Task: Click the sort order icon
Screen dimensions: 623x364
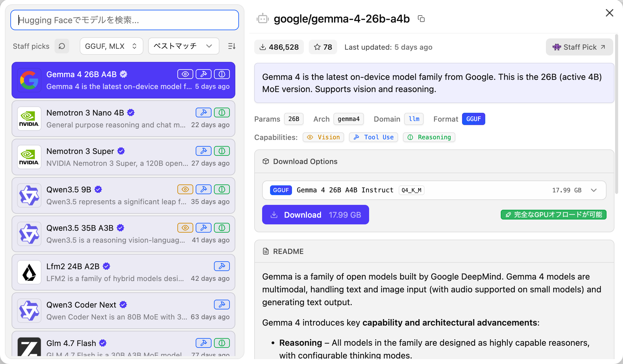Action: 232,46
